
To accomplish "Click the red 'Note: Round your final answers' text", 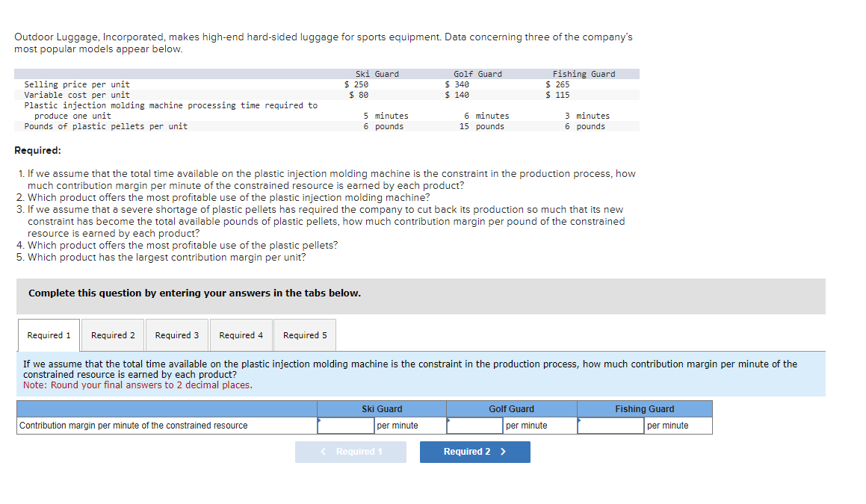I will [137, 385].
